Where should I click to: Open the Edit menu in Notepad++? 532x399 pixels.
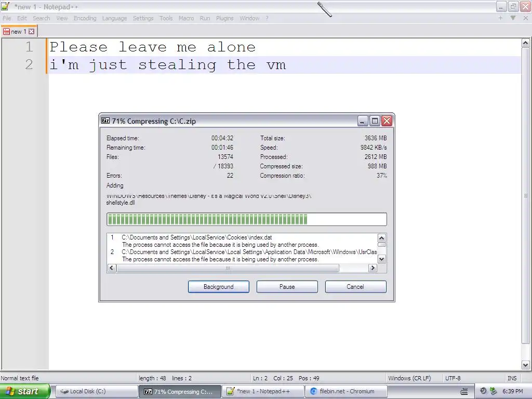22,18
